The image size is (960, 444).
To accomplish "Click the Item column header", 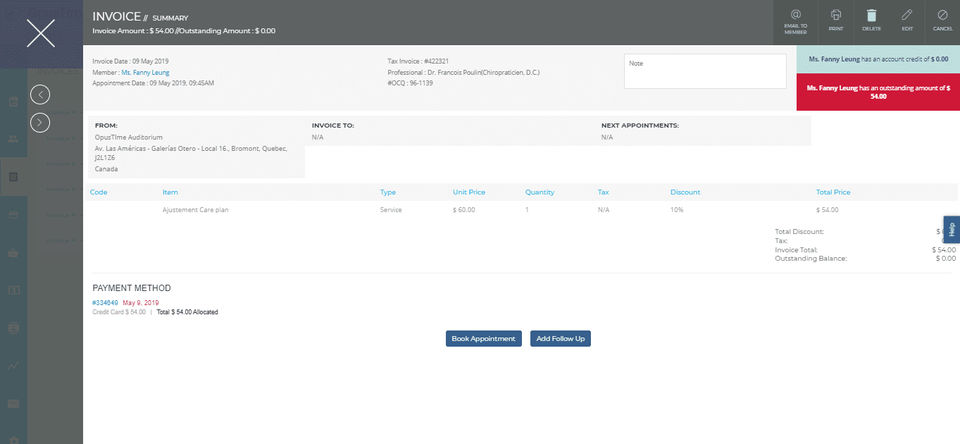I will click(170, 192).
